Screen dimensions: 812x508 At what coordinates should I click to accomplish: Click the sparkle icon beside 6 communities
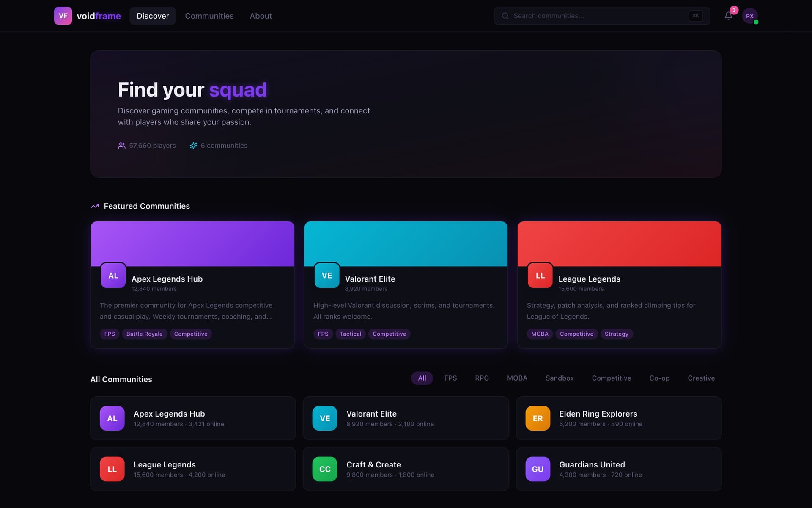tap(193, 146)
